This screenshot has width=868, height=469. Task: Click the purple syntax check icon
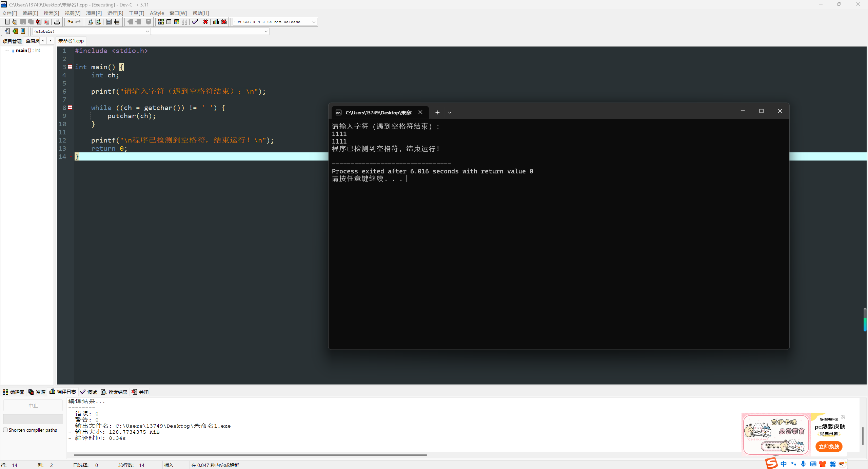coord(195,22)
